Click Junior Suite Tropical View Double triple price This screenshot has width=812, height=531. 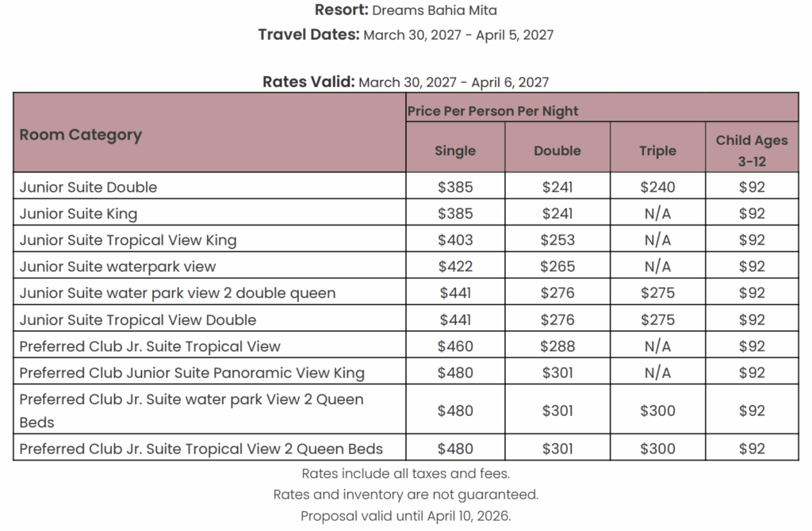pyautogui.click(x=657, y=319)
